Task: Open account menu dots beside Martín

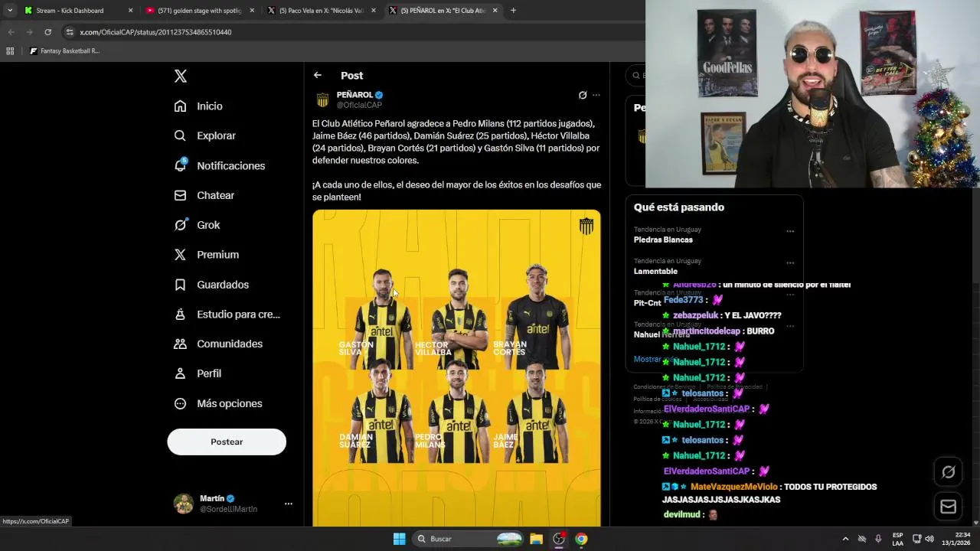Action: (x=289, y=504)
